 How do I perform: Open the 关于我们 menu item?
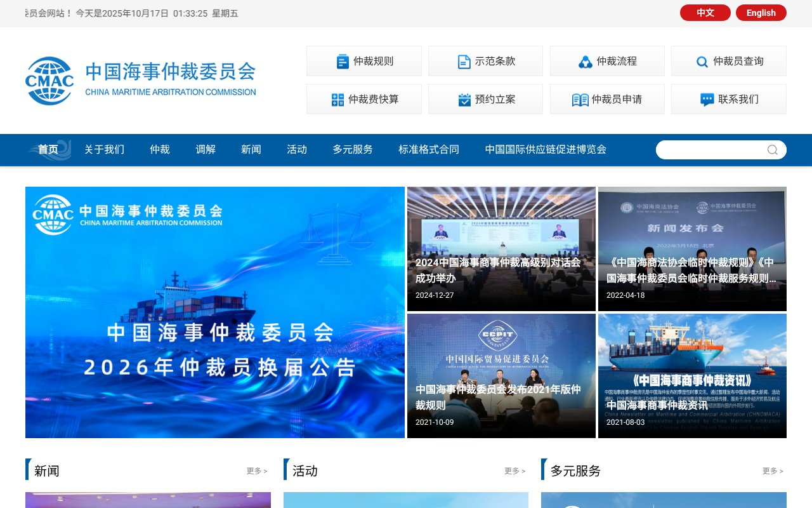click(x=104, y=149)
